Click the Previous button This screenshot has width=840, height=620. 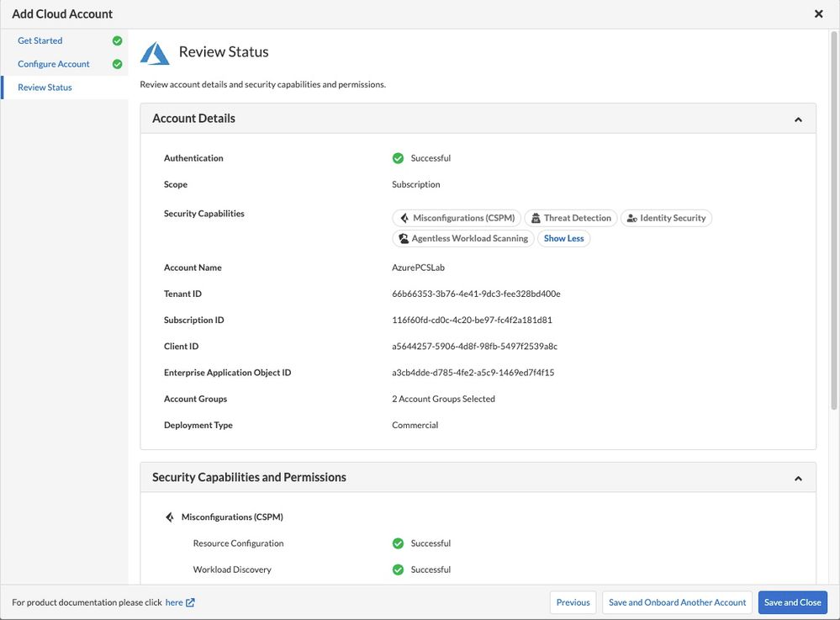pyautogui.click(x=573, y=602)
